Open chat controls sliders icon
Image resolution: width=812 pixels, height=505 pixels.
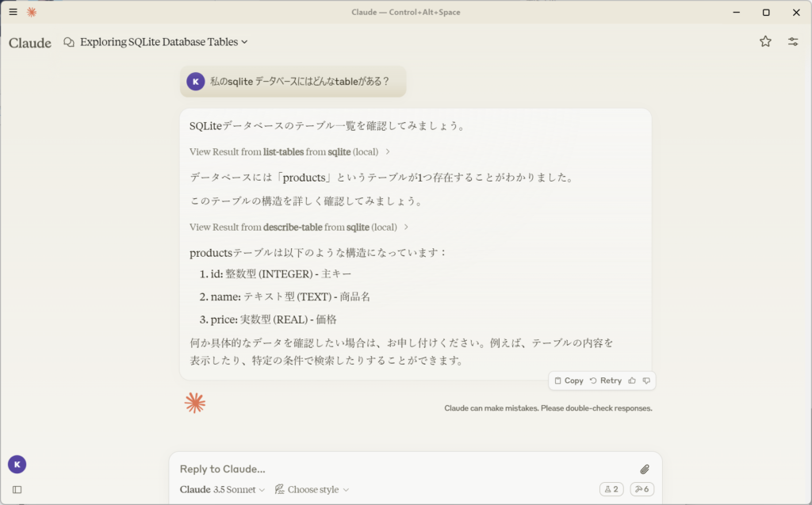click(x=793, y=42)
